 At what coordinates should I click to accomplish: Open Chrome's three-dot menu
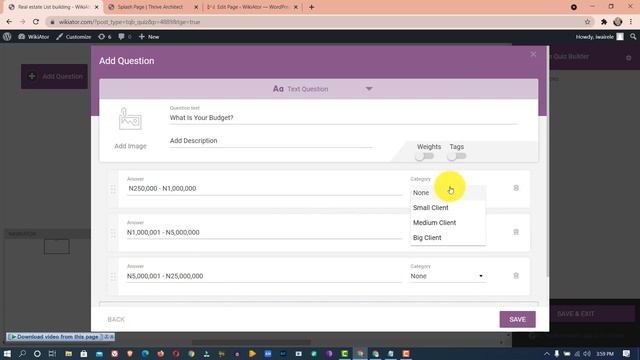(631, 22)
